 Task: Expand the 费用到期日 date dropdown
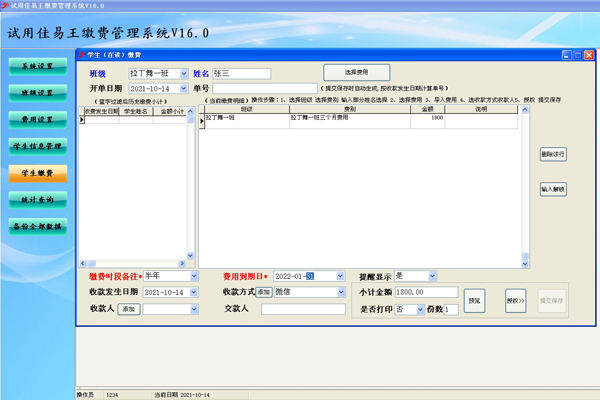340,276
